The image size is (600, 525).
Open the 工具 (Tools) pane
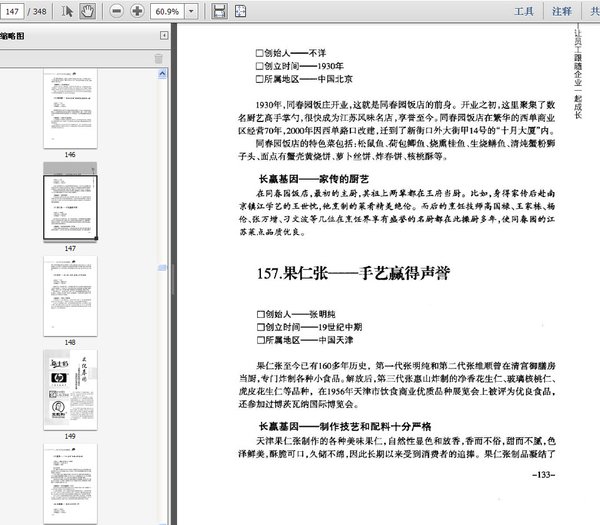523,11
